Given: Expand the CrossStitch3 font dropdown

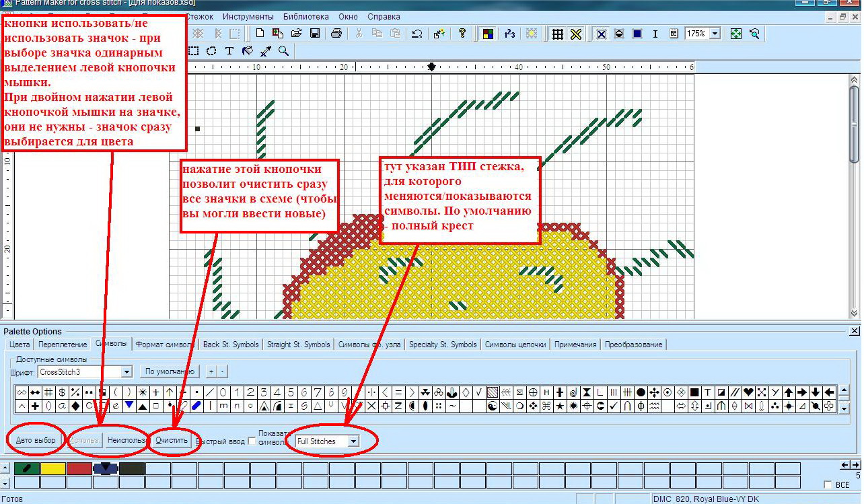Looking at the screenshot, I should [x=127, y=371].
